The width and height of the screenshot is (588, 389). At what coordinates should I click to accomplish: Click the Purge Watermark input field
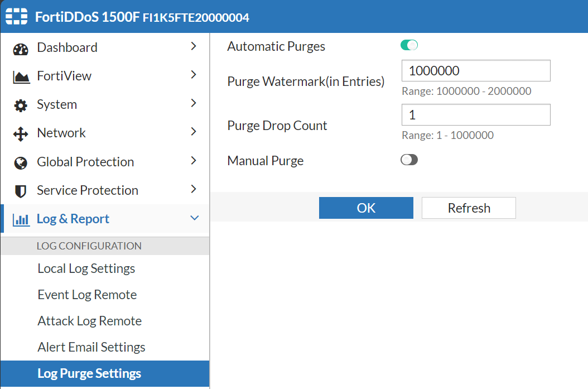click(x=475, y=70)
